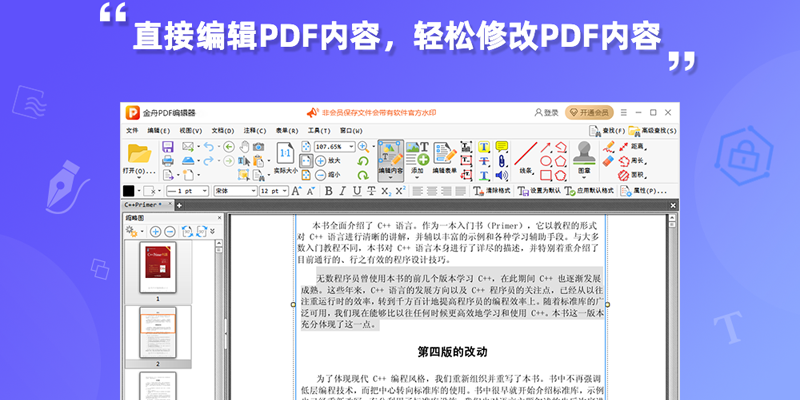This screenshot has width=800, height=400.
Task: Select the red oval shape tool
Action: click(545, 161)
